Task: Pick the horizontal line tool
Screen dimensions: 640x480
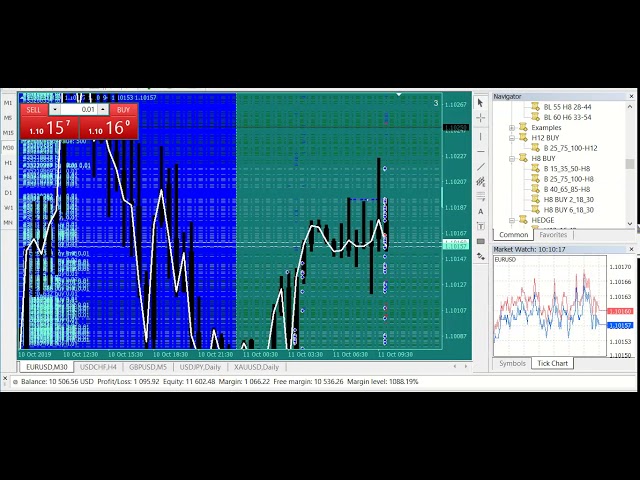Action: [x=480, y=150]
